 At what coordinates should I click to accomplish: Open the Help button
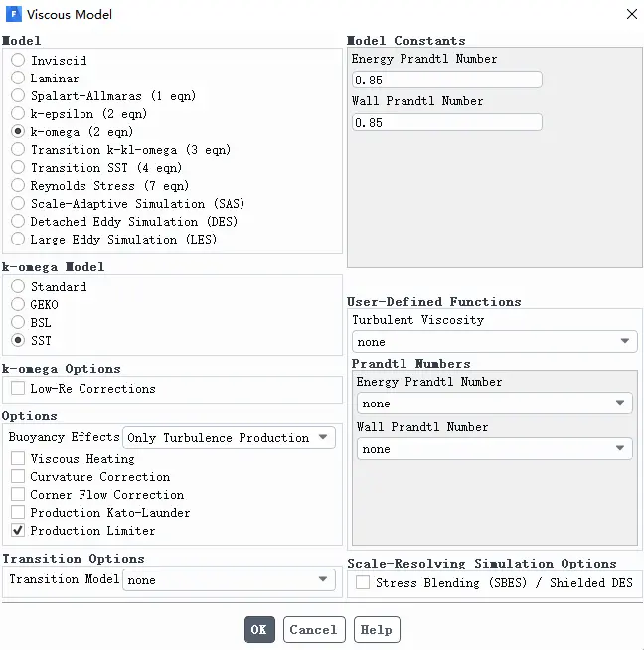coord(377,629)
